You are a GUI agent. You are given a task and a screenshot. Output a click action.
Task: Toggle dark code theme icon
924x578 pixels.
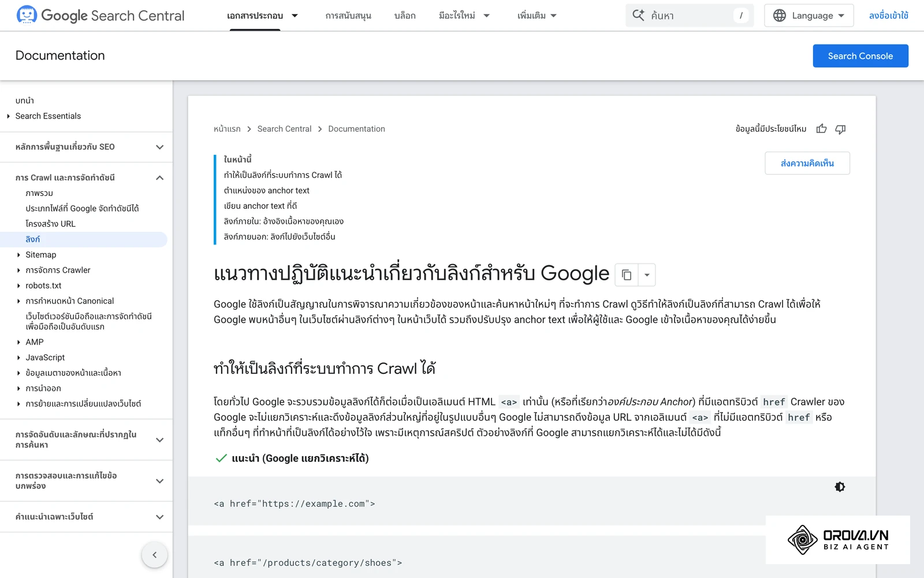(840, 487)
